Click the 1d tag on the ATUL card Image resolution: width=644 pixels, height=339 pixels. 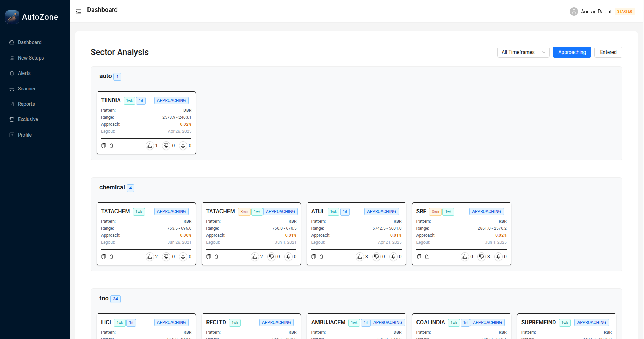tap(345, 212)
